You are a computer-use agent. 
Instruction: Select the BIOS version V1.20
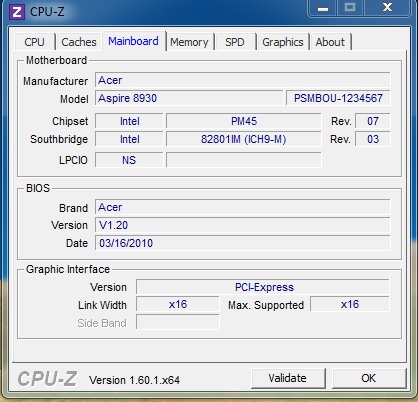coord(242,225)
